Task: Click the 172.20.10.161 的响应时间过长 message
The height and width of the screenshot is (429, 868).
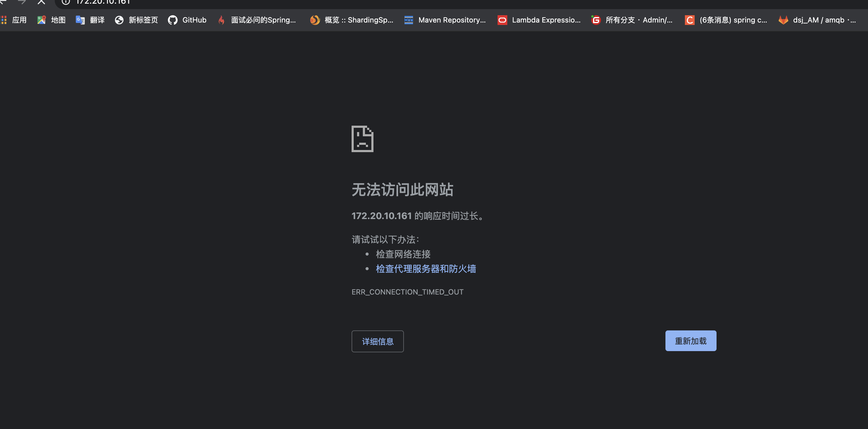Action: click(418, 216)
